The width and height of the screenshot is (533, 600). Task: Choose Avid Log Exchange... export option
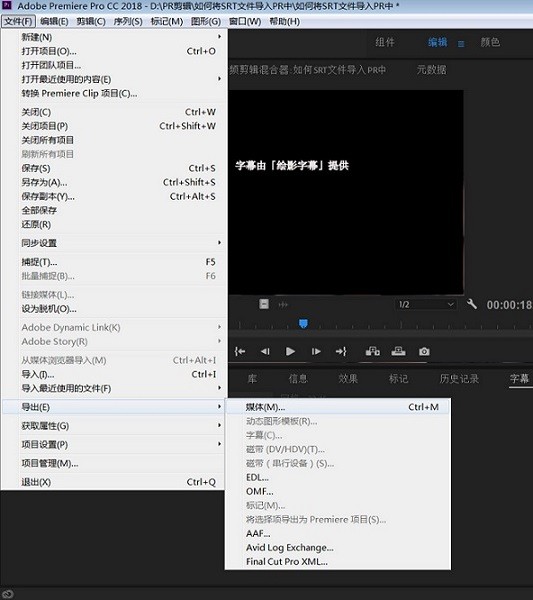pyautogui.click(x=338, y=548)
